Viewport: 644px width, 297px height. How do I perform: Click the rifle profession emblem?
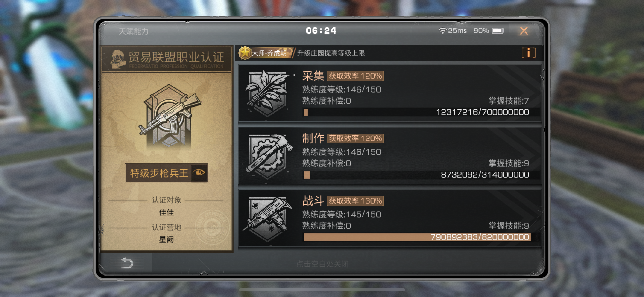[x=170, y=116]
